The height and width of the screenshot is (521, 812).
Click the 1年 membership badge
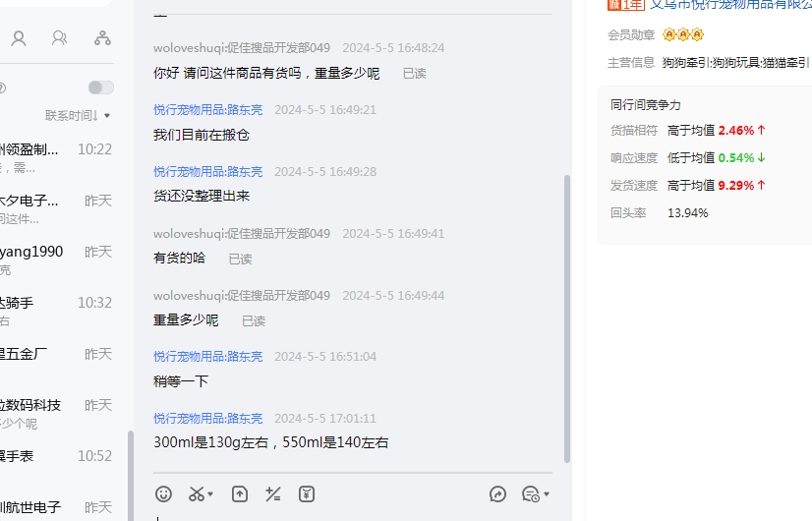[626, 4]
